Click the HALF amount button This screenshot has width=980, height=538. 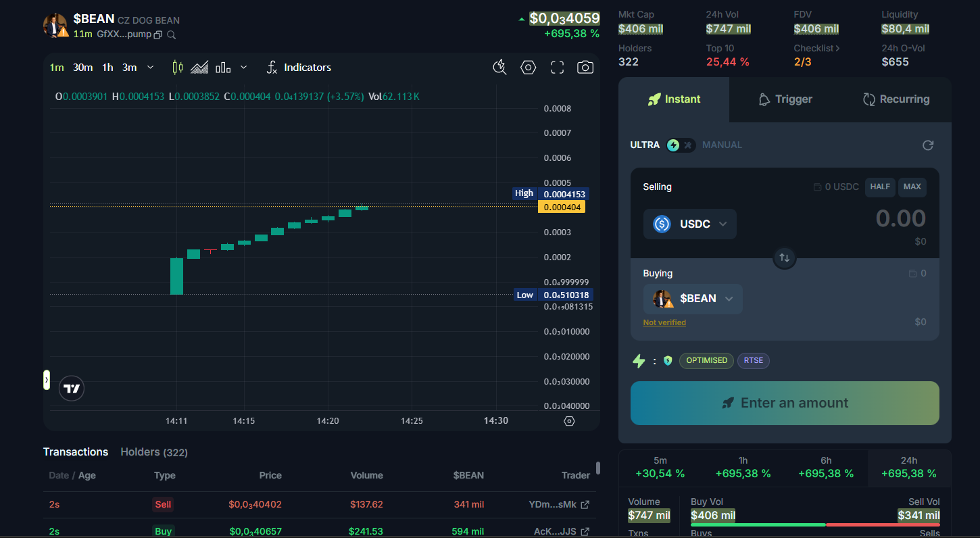coord(880,187)
